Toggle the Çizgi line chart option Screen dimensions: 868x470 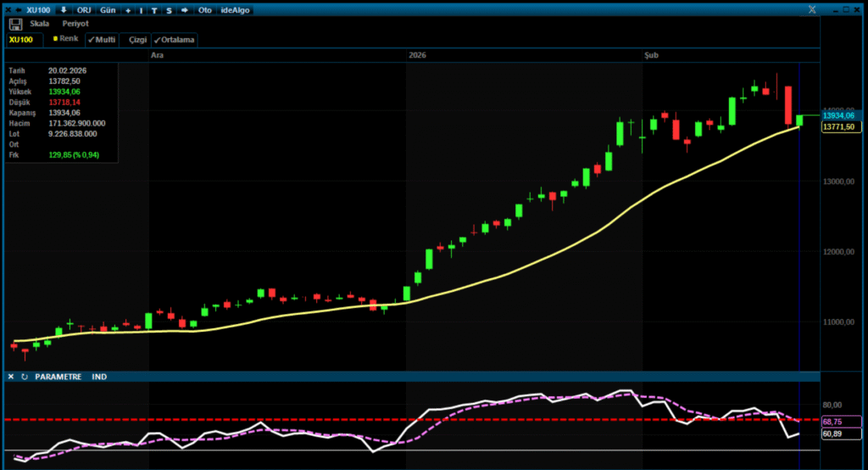click(136, 39)
